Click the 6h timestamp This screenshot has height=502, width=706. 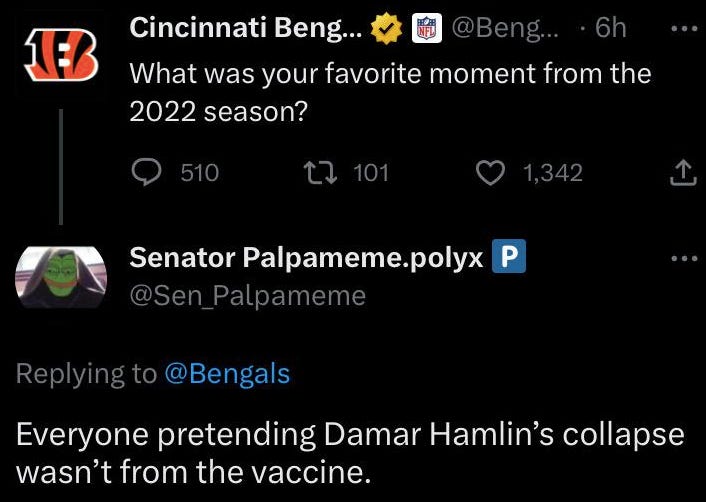click(x=610, y=29)
